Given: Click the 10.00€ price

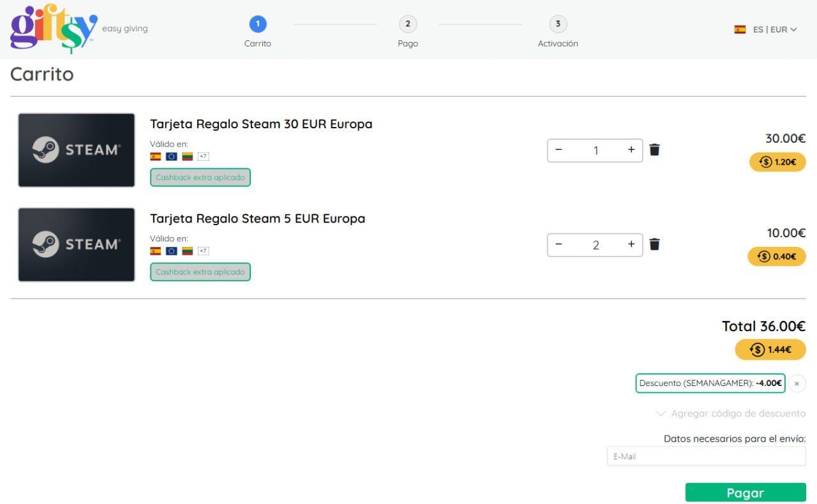Looking at the screenshot, I should tap(786, 233).
